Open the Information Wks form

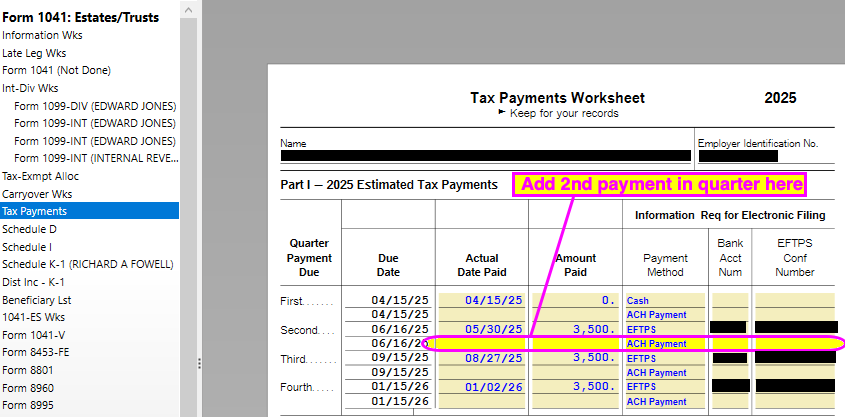pos(42,35)
